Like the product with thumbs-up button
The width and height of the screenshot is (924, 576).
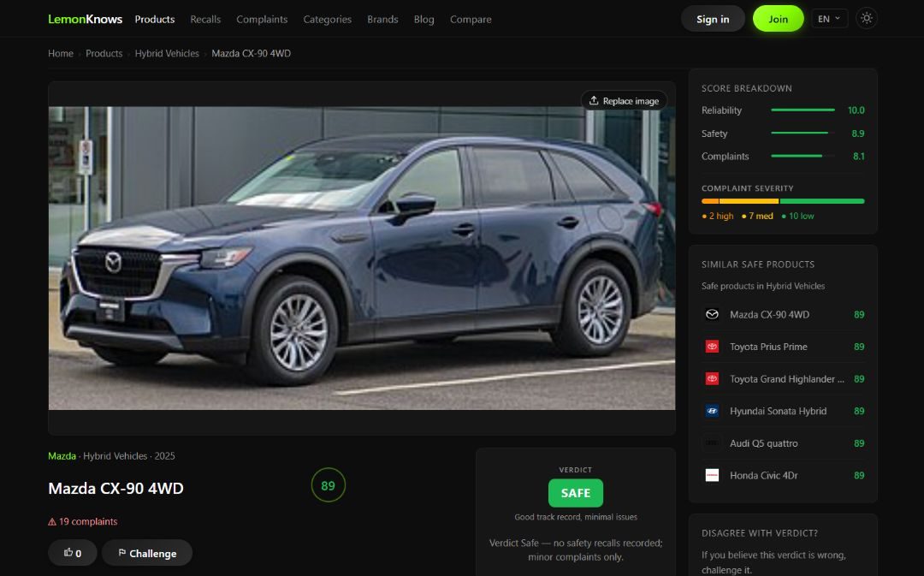[73, 553]
